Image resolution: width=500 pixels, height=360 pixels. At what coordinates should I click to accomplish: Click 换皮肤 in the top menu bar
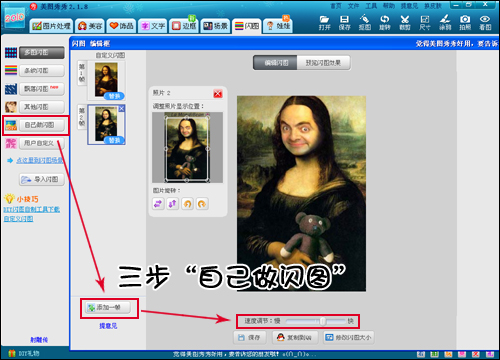433,6
